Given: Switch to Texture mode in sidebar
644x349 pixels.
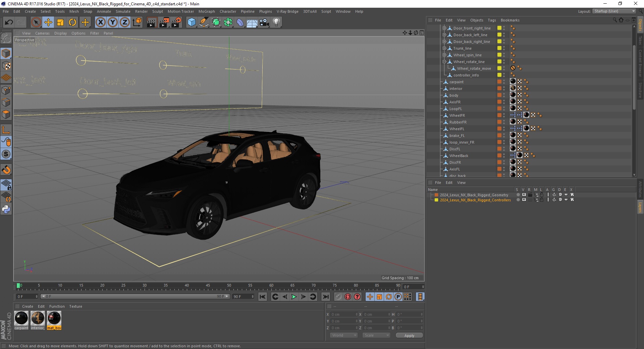Looking at the screenshot, I should pos(6,66).
